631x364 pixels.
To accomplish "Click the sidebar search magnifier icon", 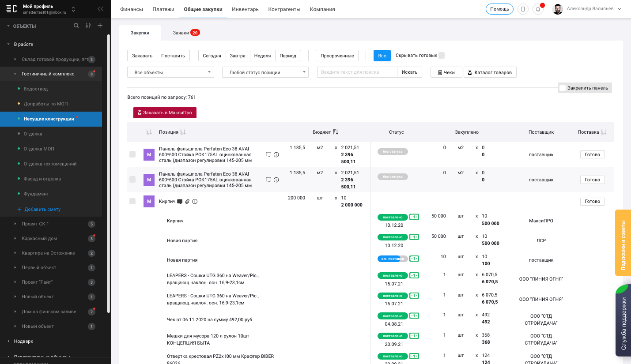I will click(x=76, y=26).
